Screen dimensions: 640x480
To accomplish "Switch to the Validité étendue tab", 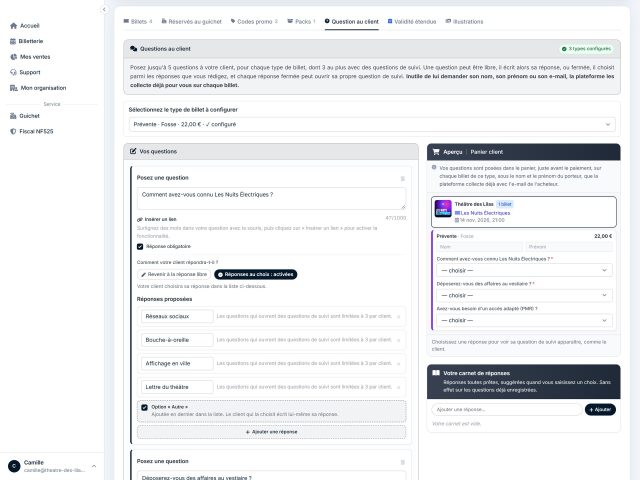I will point(412,22).
